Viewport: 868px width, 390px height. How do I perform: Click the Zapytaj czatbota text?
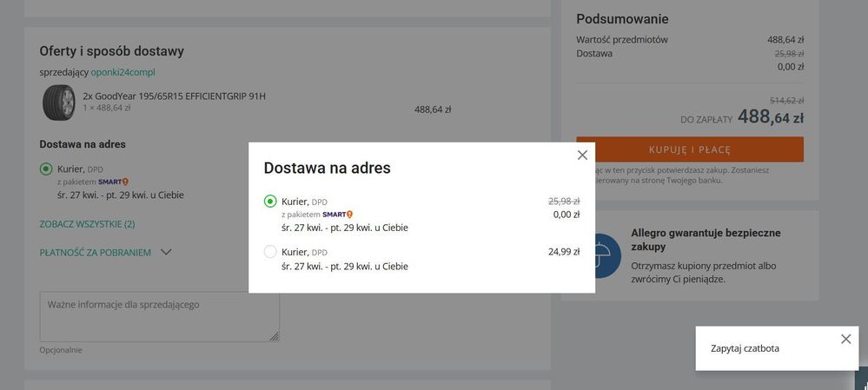[745, 348]
